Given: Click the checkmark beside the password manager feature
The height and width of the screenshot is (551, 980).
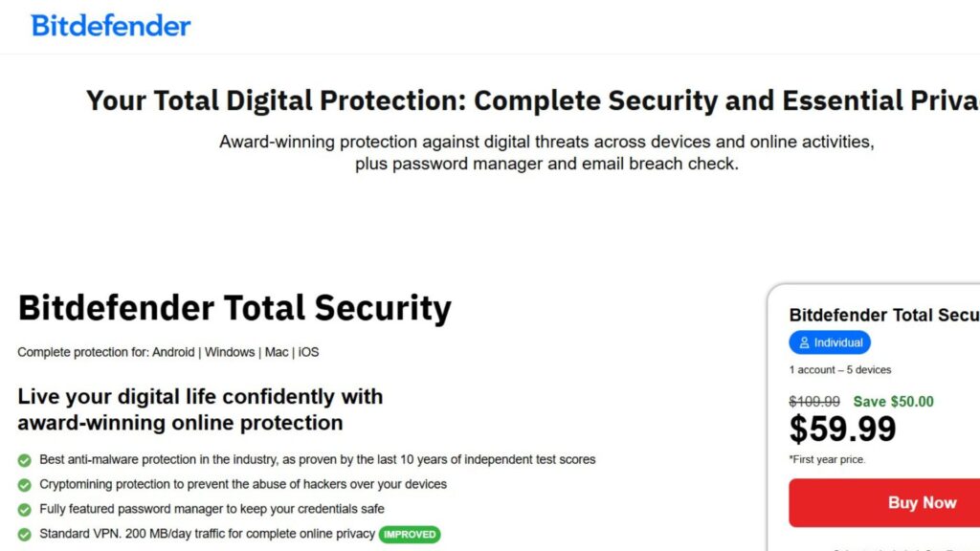Looking at the screenshot, I should [x=24, y=510].
